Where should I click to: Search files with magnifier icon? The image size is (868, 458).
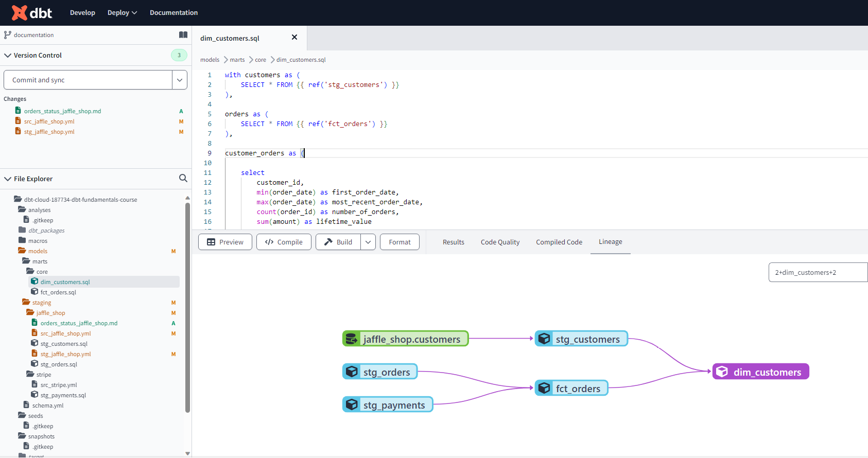tap(183, 178)
